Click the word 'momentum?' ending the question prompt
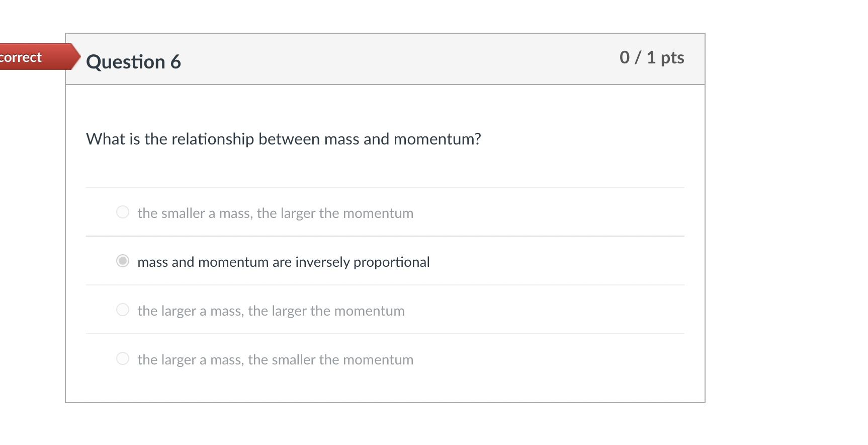 (x=437, y=139)
